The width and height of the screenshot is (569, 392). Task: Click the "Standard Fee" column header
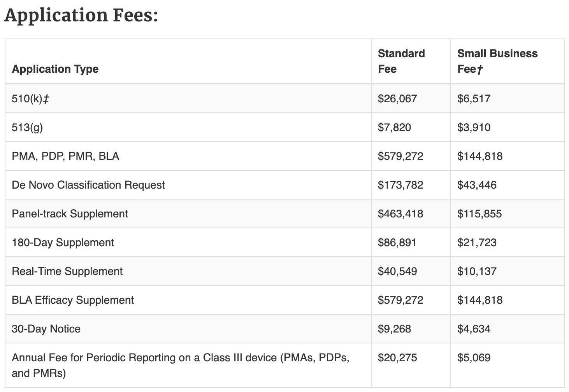pyautogui.click(x=401, y=61)
